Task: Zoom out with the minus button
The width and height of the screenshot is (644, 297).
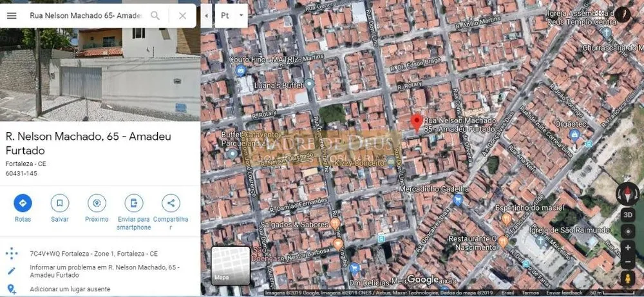Action: (627, 262)
